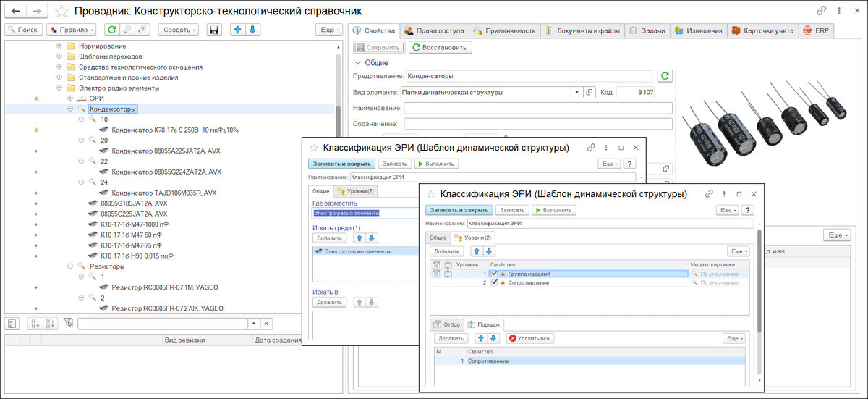Expand Средства технологического оснащения folder
This screenshot has width=868, height=399.
point(60,67)
